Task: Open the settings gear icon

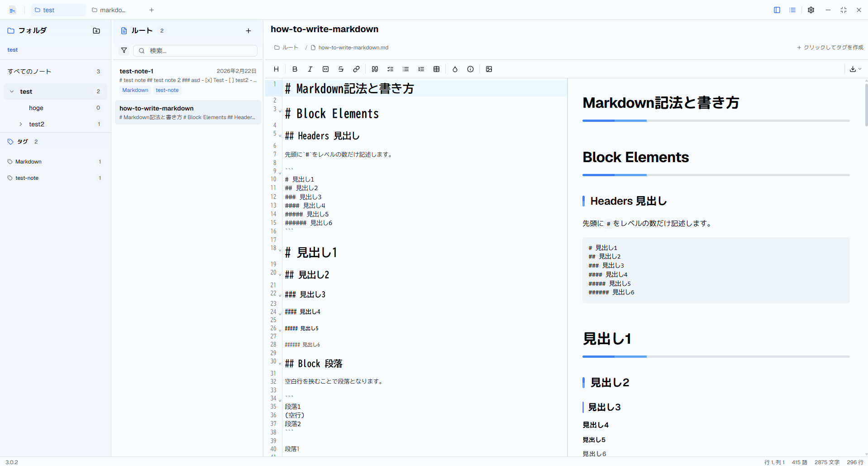Action: (811, 10)
